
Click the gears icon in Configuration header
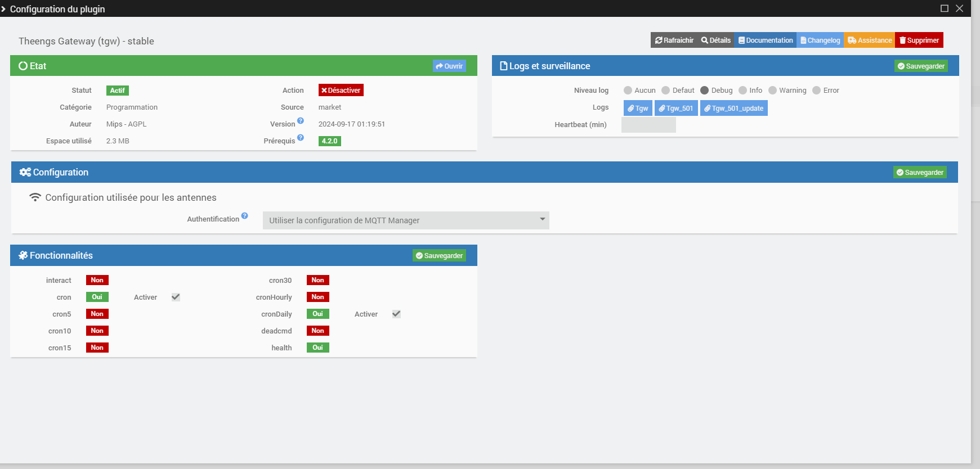coord(25,172)
